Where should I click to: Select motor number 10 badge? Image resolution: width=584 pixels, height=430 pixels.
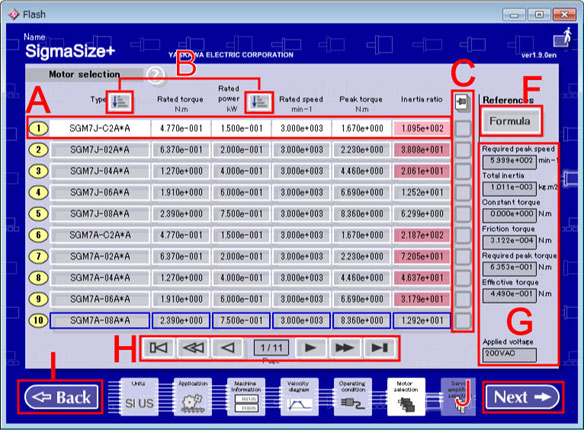click(x=39, y=321)
